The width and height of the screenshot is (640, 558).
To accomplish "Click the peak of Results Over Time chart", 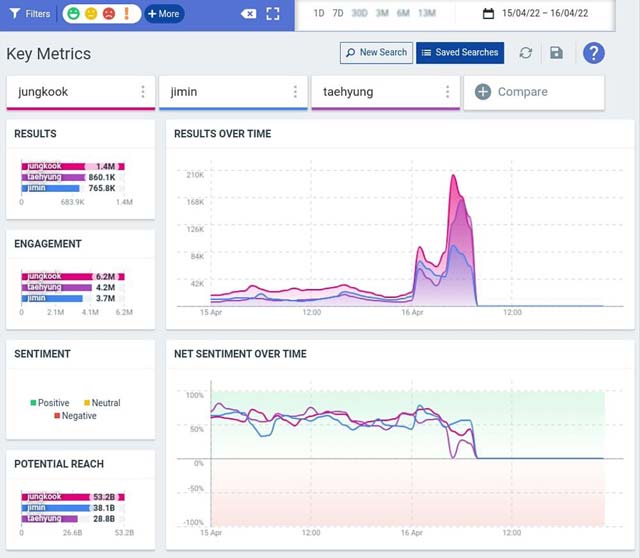I will 453,176.
